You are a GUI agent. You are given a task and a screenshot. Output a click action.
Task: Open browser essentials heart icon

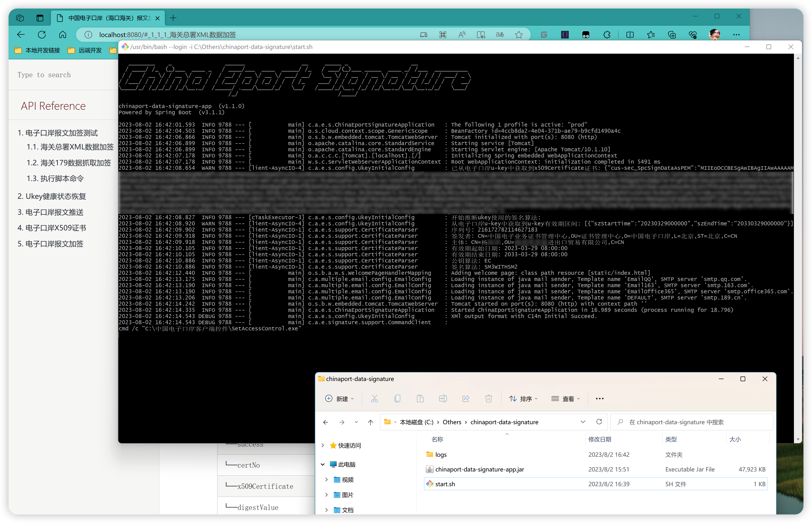[x=693, y=35]
